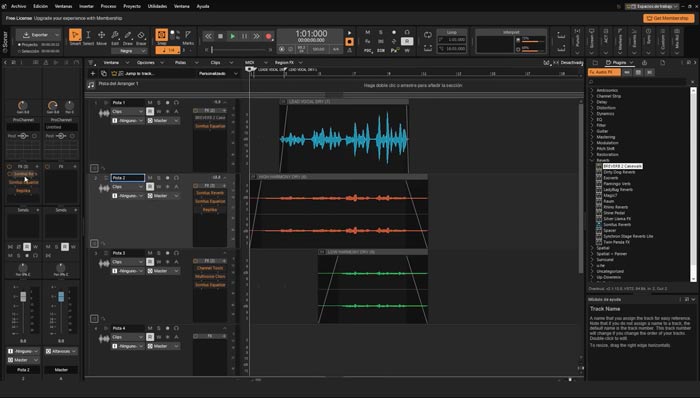The image size is (700, 398).
Task: Start playback with Play button
Action: click(232, 36)
